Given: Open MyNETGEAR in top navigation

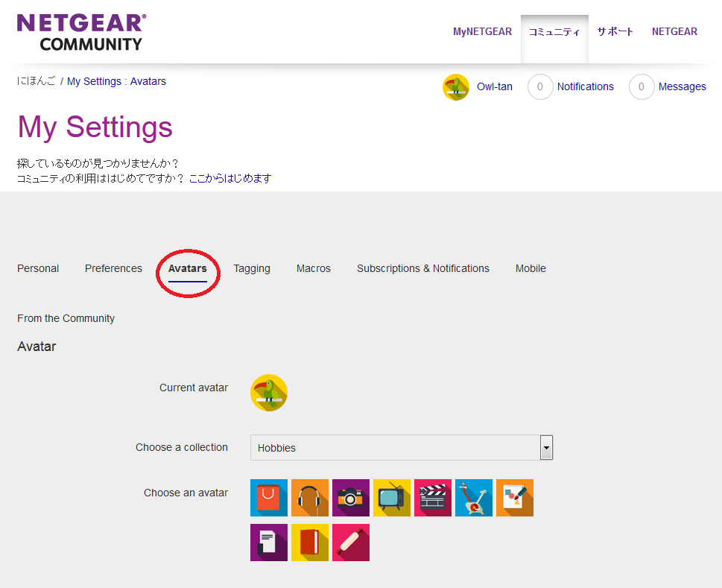Looking at the screenshot, I should tap(482, 31).
